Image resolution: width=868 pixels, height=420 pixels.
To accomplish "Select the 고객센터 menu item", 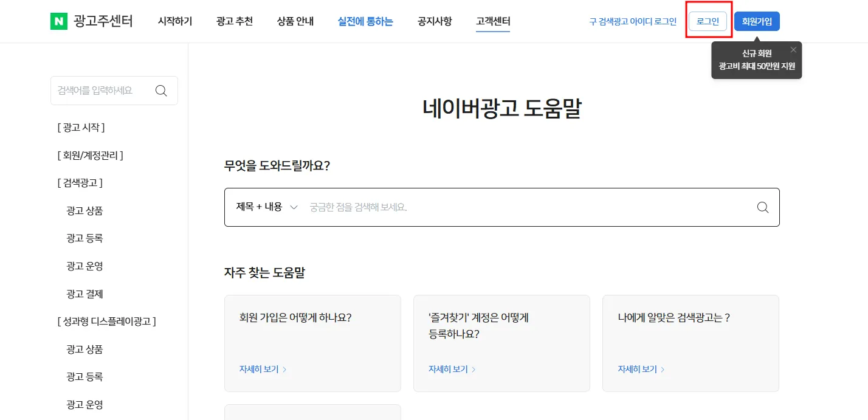I will pos(493,21).
